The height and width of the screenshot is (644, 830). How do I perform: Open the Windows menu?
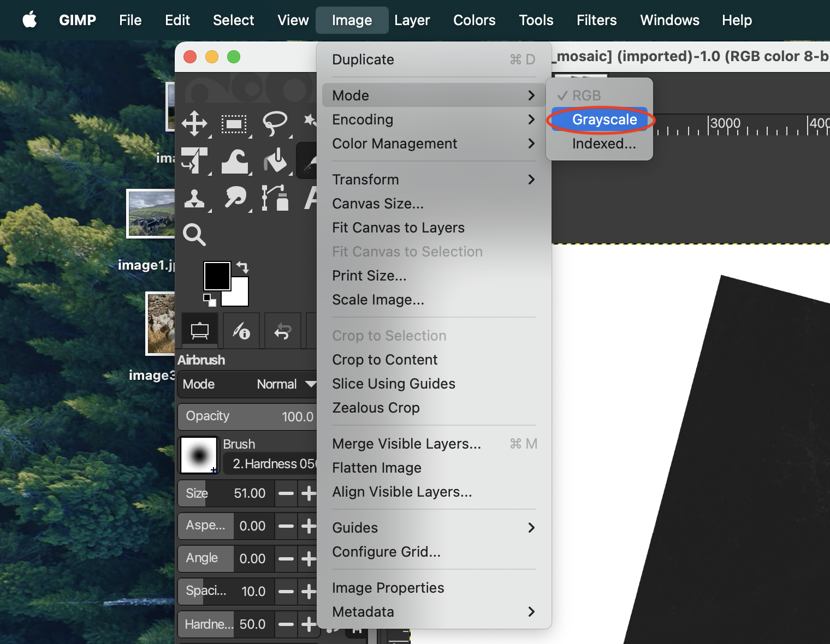pos(669,20)
